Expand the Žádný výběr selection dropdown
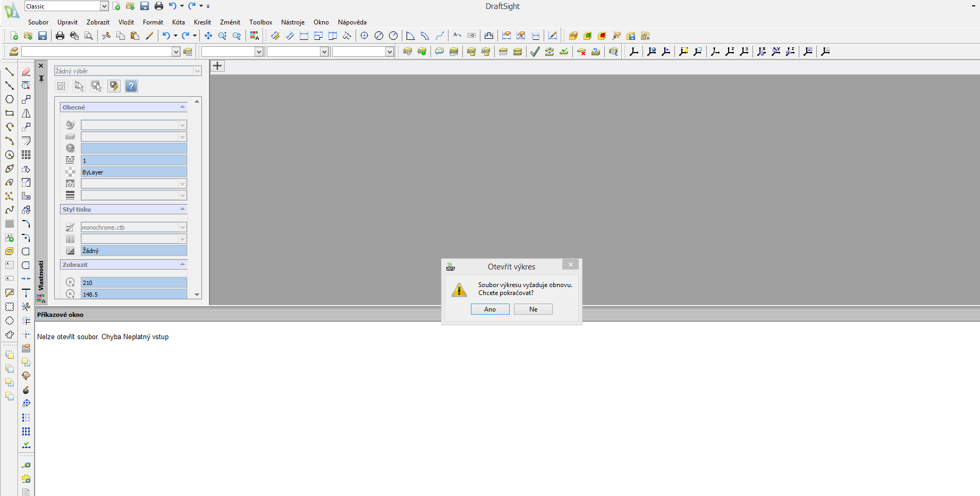This screenshot has height=496, width=980. (x=197, y=71)
